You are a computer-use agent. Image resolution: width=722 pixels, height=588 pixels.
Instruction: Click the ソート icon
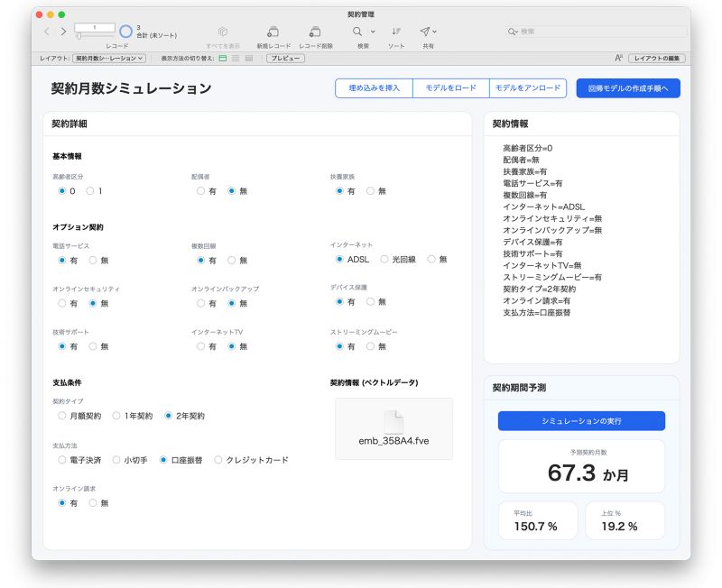coord(396,32)
